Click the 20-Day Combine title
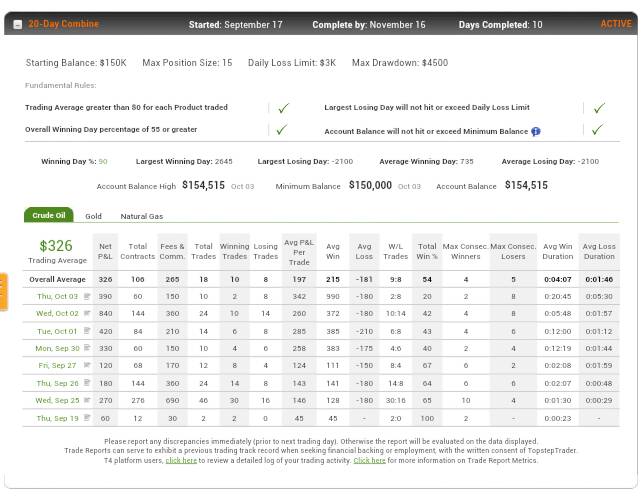Viewport: 641px width, 497px height. [63, 24]
